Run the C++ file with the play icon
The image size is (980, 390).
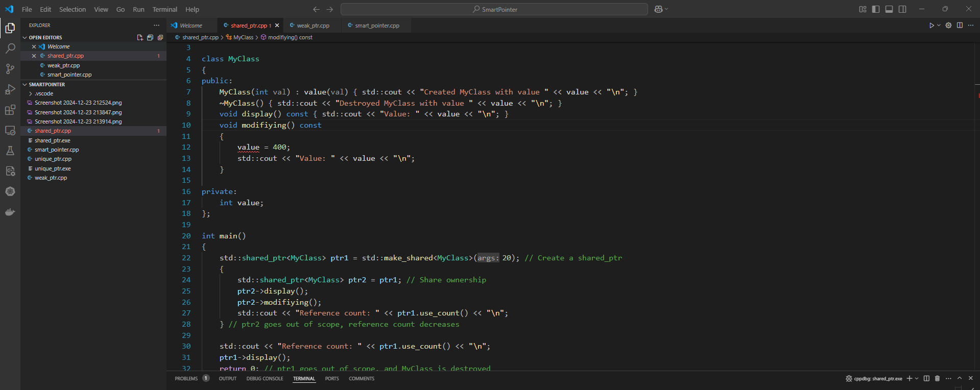(x=931, y=25)
